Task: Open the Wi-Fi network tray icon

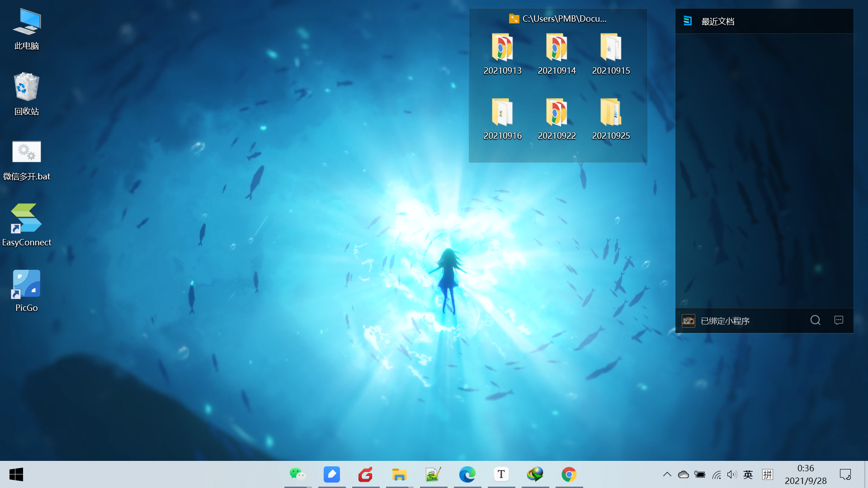Action: pos(717,474)
